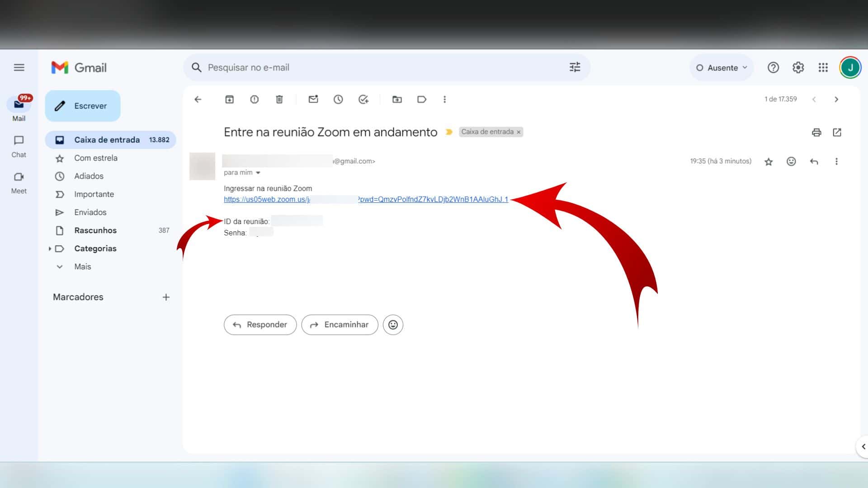This screenshot has width=868, height=488.
Task: Click the Responder button
Action: (x=260, y=325)
